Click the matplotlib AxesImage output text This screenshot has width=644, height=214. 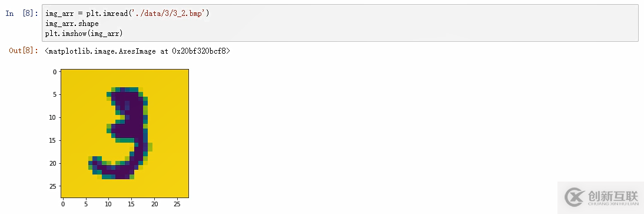pos(138,51)
